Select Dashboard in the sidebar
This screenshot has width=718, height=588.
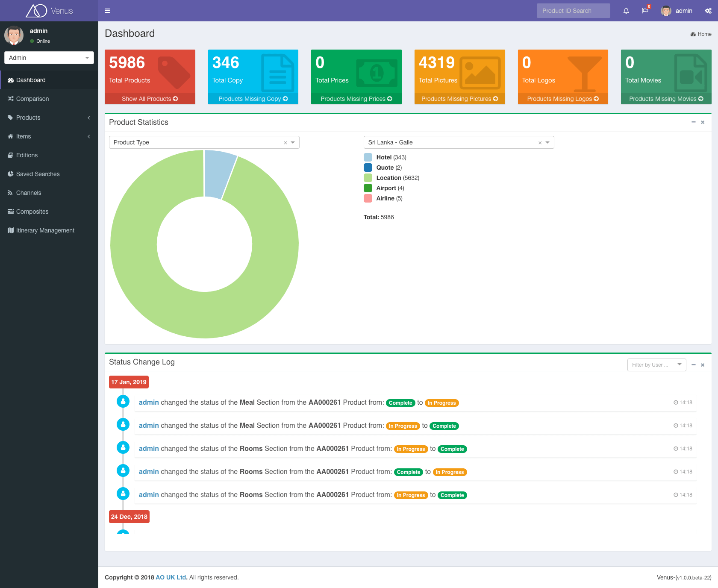pyautogui.click(x=49, y=80)
